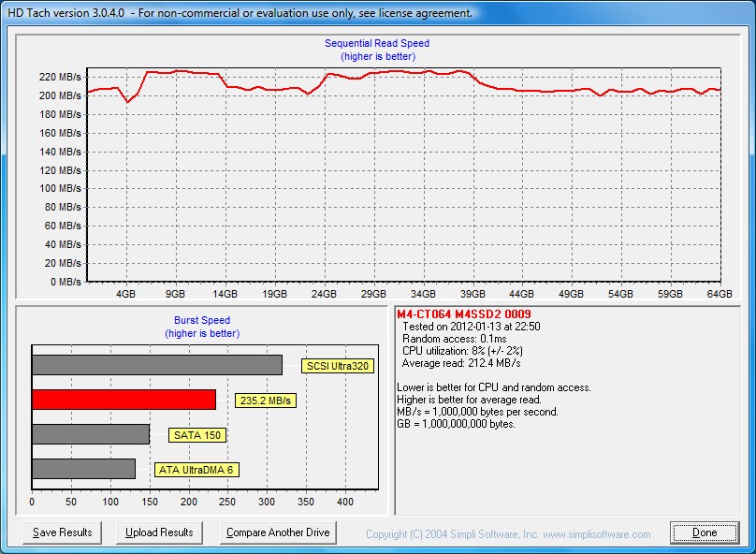Select the red 235.2 MB/s burst bar
Viewport: 756px width, 554px height.
coord(124,400)
